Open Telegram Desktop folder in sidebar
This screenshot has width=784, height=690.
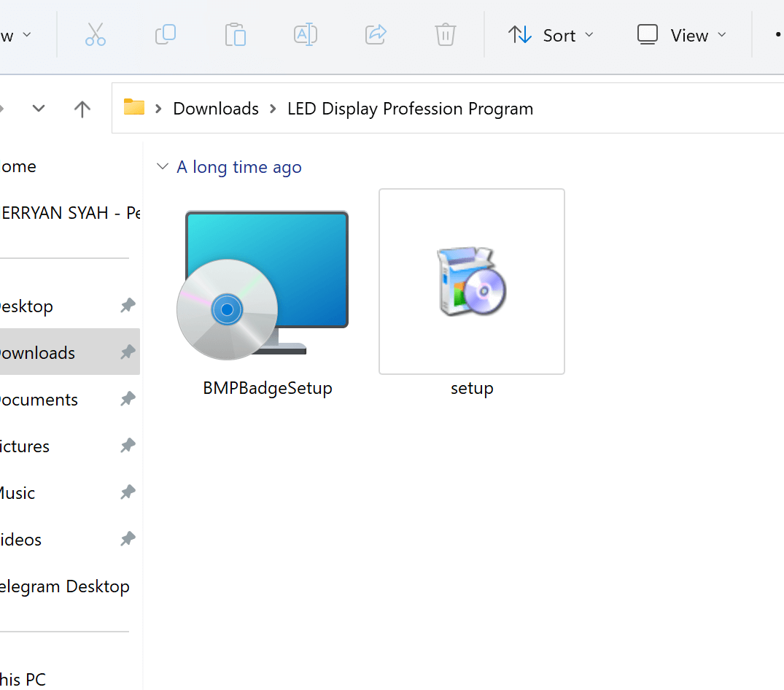tap(64, 586)
